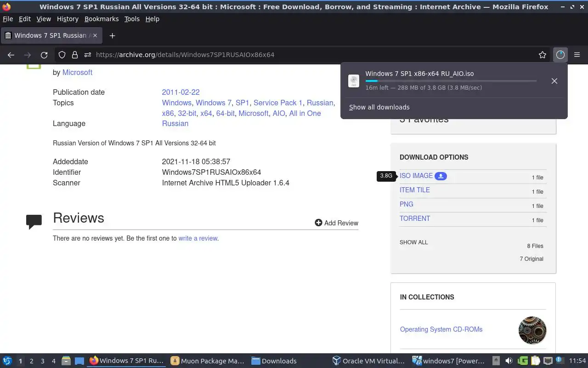588x368 pixels.
Task: Open the History menu
Action: 68,19
